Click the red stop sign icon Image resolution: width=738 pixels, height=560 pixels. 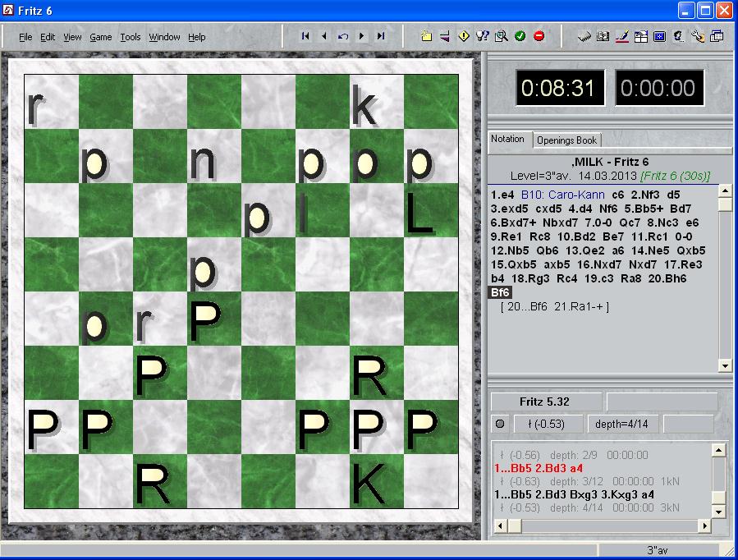(x=539, y=36)
